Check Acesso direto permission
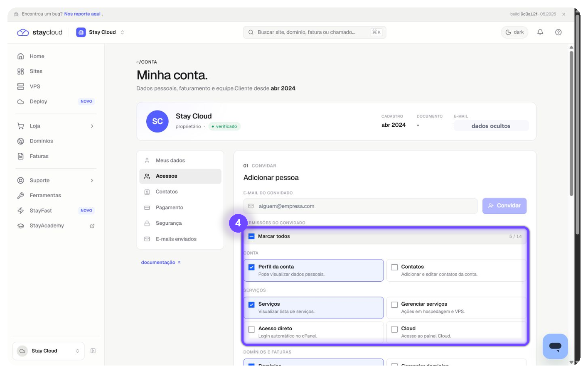 pyautogui.click(x=251, y=329)
